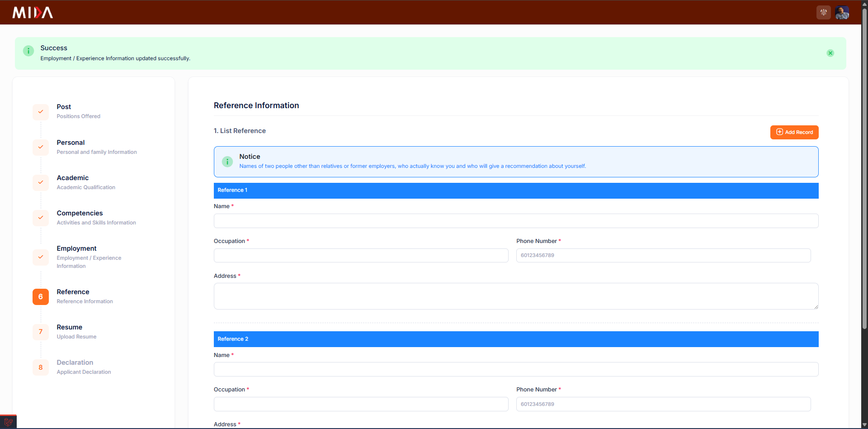Select the Declaration step in the sidebar

tap(75, 362)
